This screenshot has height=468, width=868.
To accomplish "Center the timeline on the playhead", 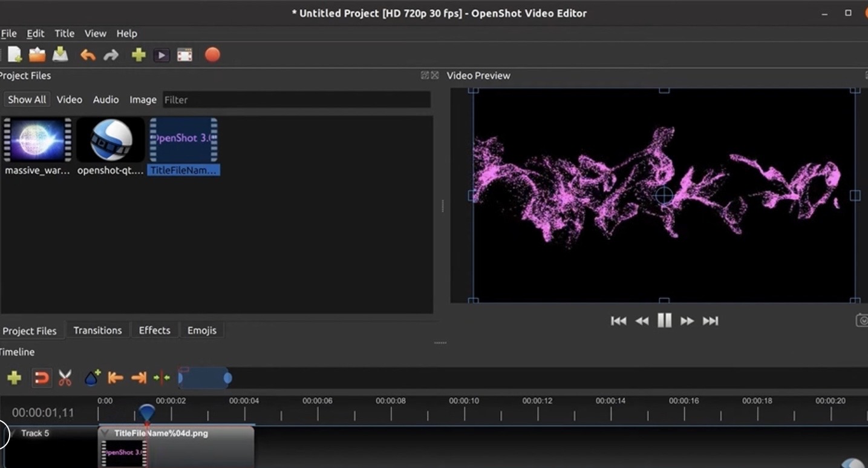I will coord(162,378).
